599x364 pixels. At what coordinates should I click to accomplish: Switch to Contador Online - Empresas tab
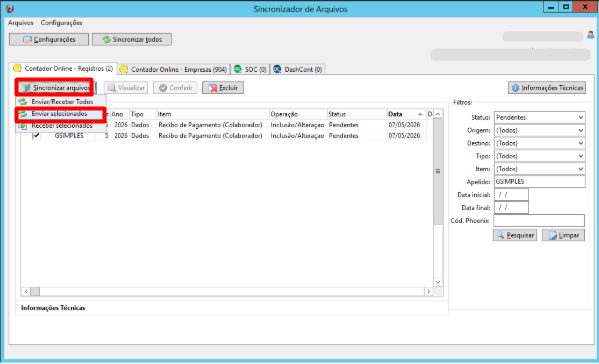pos(173,70)
